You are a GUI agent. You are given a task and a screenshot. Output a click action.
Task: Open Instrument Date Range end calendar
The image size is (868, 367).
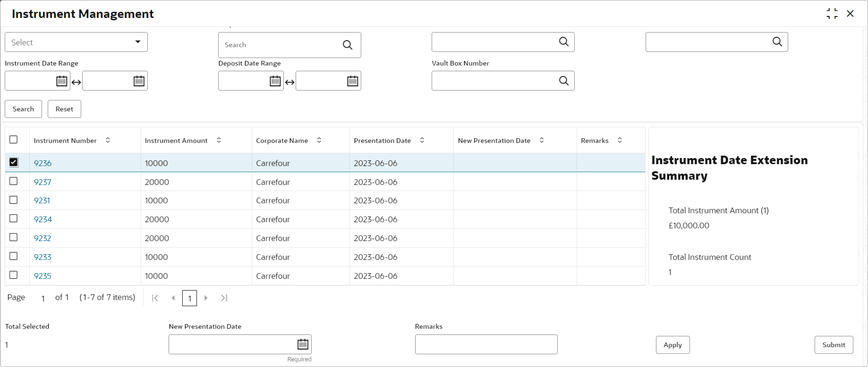click(x=139, y=81)
